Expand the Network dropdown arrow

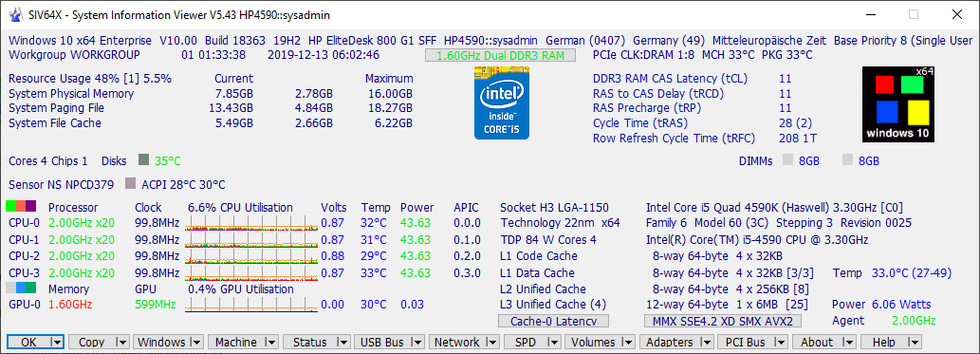click(492, 342)
